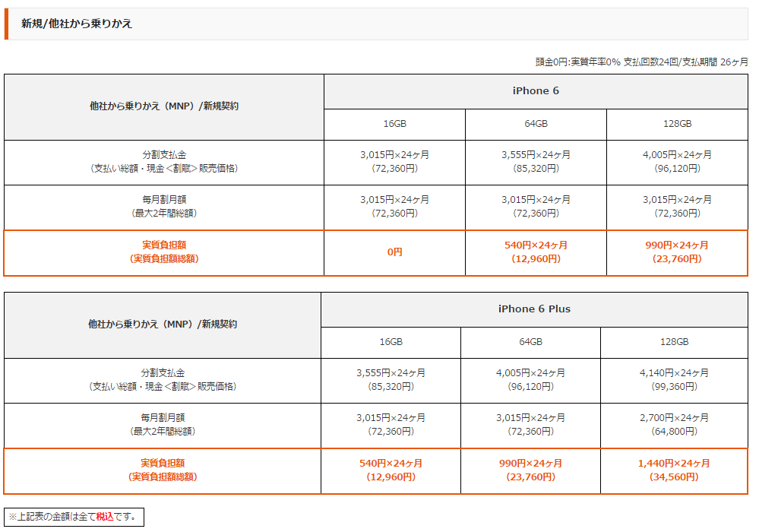Click the iPhone 6 16GB 分割支払金 cell, 3,015円×24ヶ月
Image resolution: width=778 pixels, height=532 pixels.
[395, 163]
